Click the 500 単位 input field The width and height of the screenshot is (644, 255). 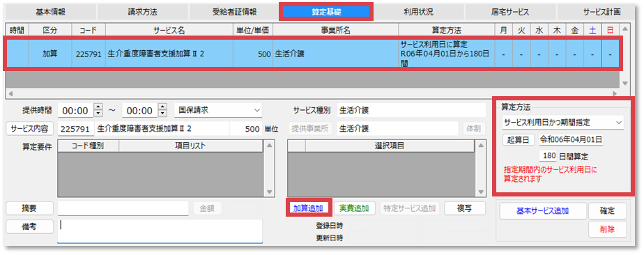245,128
